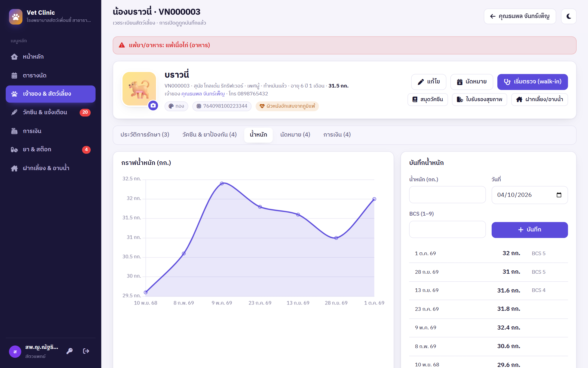Click the logout icon in sidebar footer
The height and width of the screenshot is (368, 588).
(86, 351)
